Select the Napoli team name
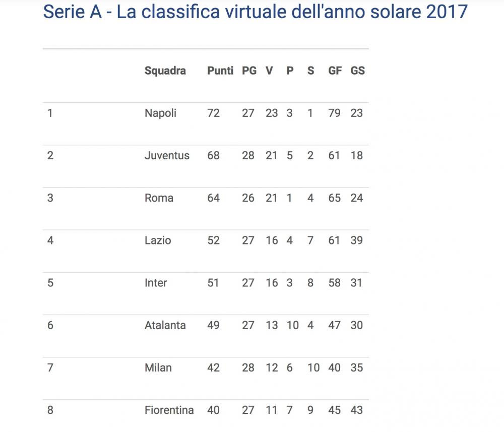The image size is (504, 432). tap(160, 113)
